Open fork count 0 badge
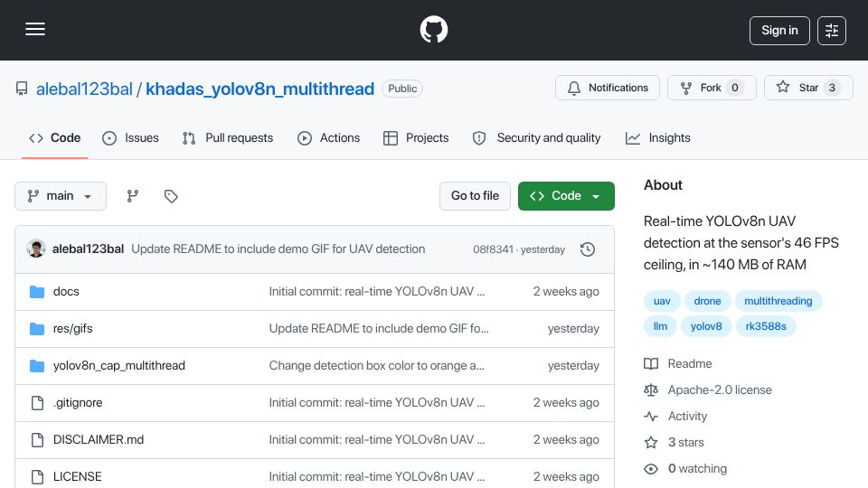 pyautogui.click(x=734, y=88)
